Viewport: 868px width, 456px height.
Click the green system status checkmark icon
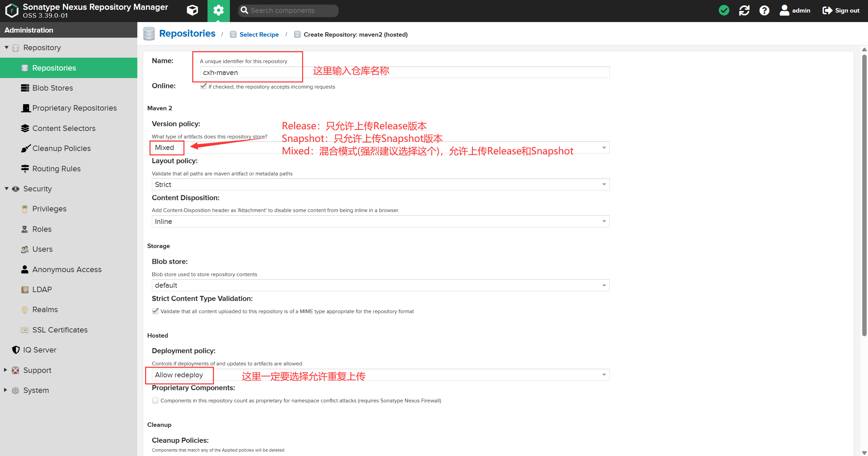[x=724, y=11]
